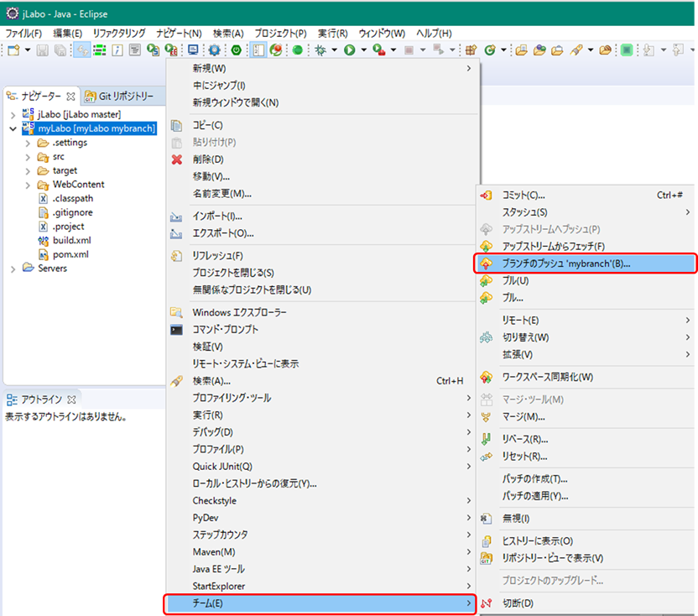Image resolution: width=698 pixels, height=616 pixels.
Task: Choose 切断(D) in Team submenu
Action: pos(586,603)
